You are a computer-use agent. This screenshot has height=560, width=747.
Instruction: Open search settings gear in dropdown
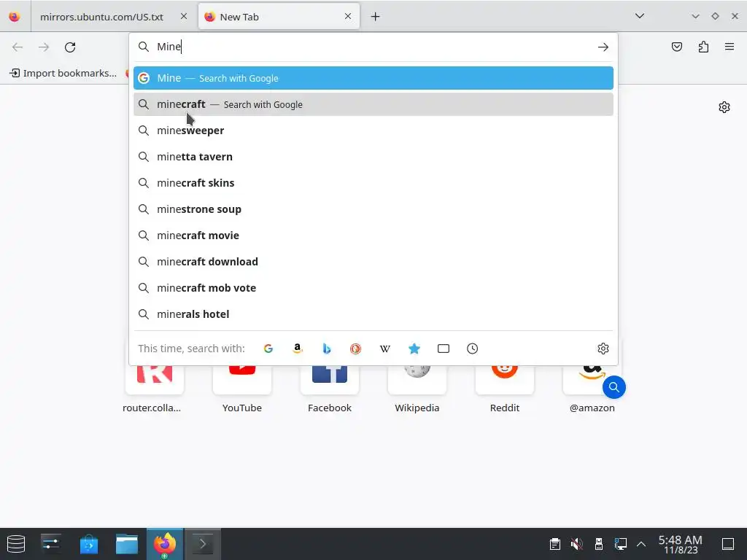603,349
